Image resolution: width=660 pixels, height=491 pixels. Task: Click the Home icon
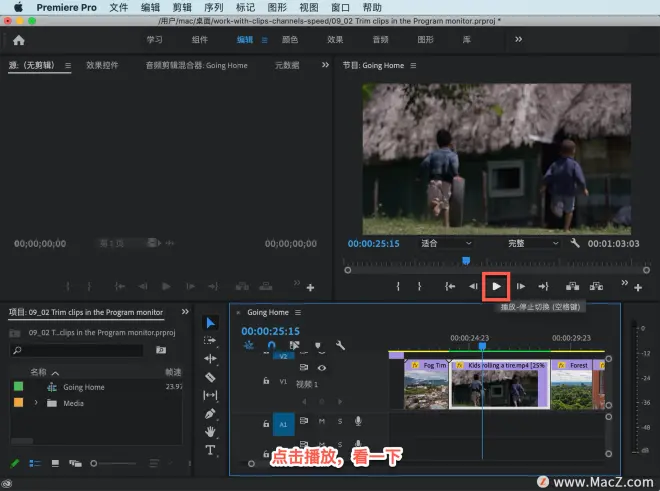click(x=19, y=40)
